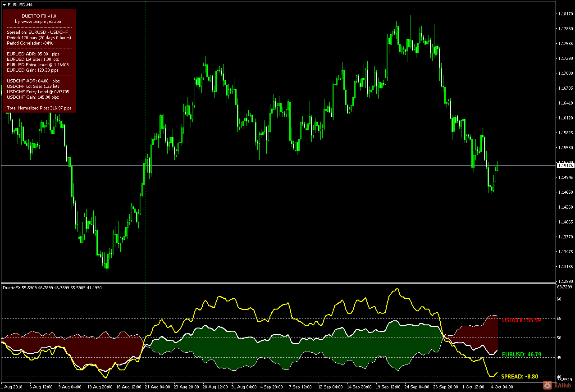575x392 pixels.
Task: Click 'EURUSD Lot Size: 1.00 lots'
Action: [x=33, y=59]
